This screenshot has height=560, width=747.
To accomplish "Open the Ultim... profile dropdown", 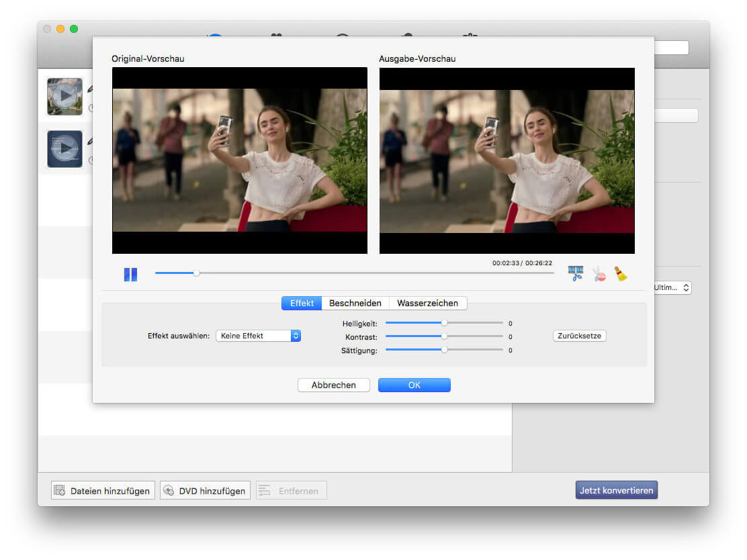I will tap(672, 287).
